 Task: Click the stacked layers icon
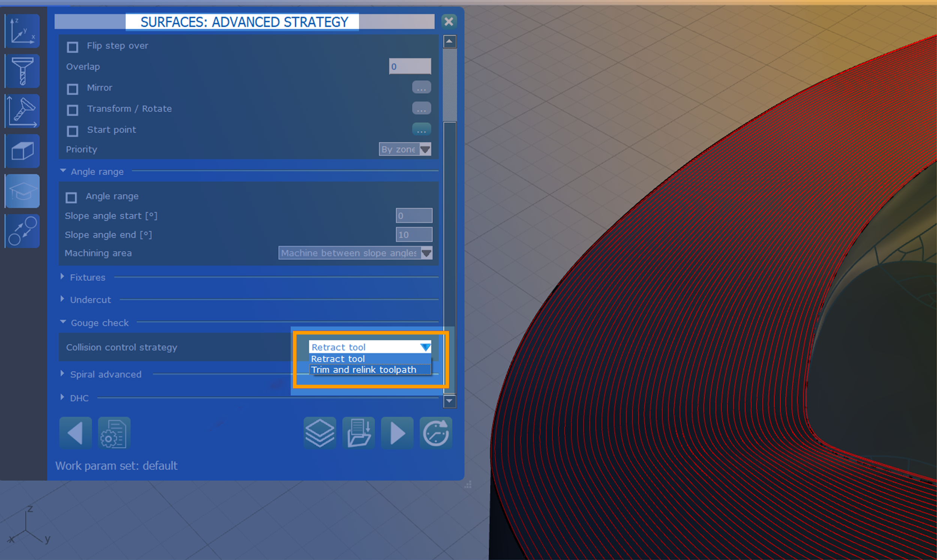pyautogui.click(x=320, y=433)
